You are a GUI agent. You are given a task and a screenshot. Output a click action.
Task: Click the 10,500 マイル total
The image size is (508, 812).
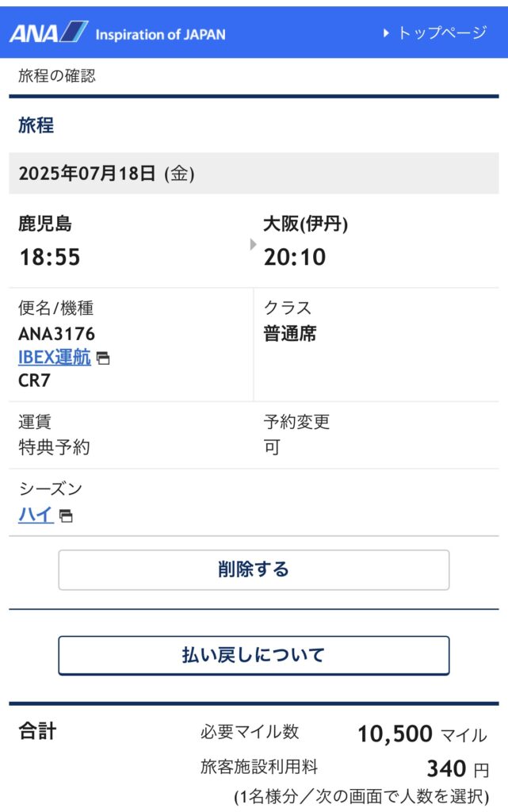422,733
